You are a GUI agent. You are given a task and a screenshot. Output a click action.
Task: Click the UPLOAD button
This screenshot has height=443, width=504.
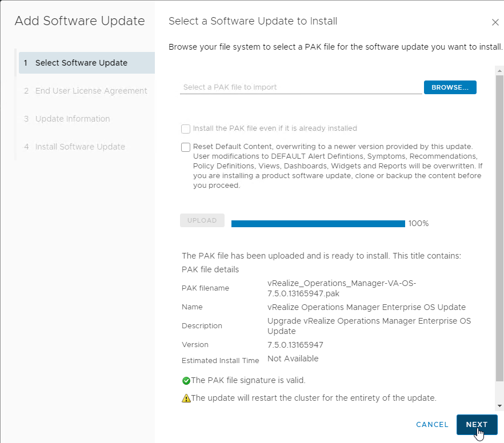(202, 220)
